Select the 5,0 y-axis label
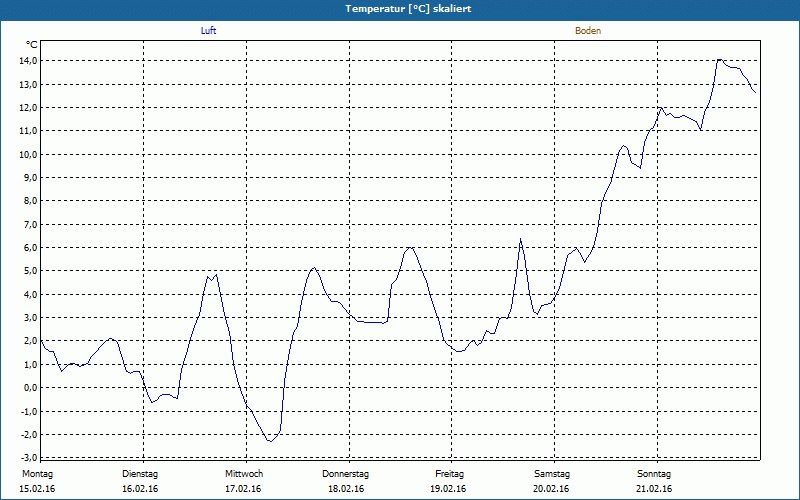This screenshot has height=500, width=800. 31,270
